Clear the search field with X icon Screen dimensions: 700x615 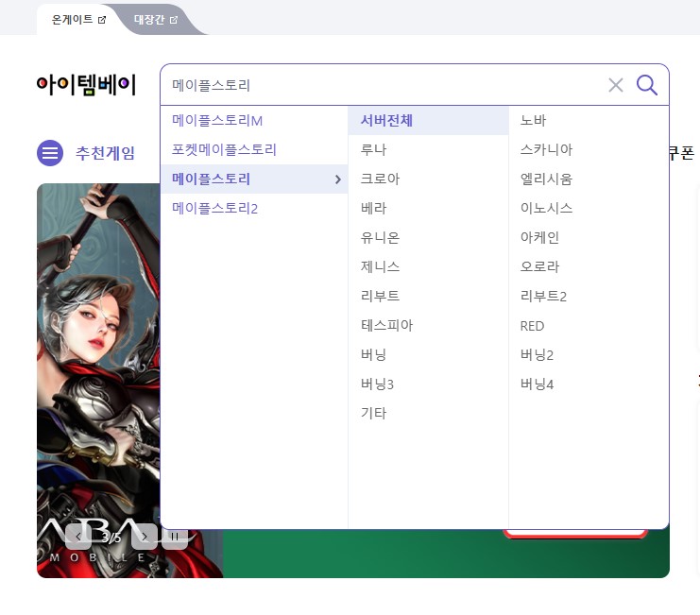[616, 85]
